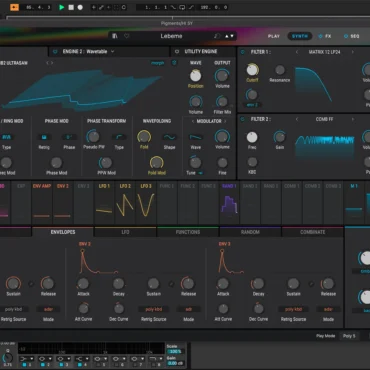Toggle EQ band 1 enable box
This screenshot has width=370, height=370.
[24, 365]
